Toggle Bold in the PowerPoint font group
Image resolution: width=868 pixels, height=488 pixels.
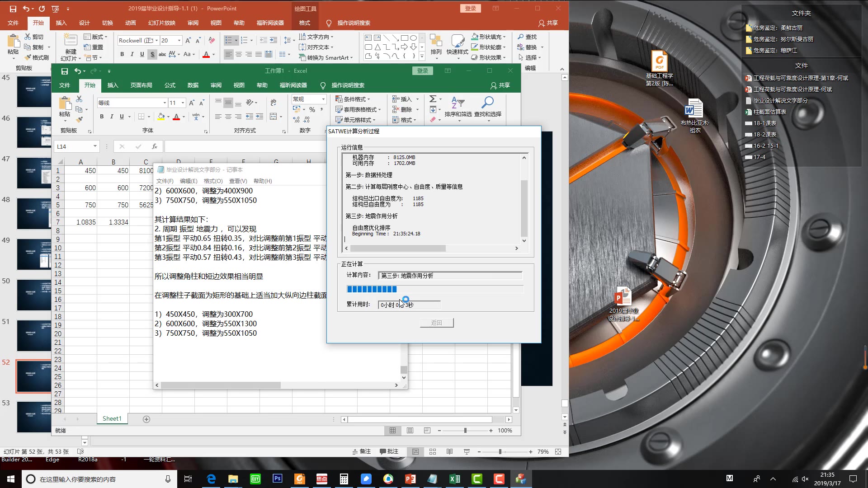[x=122, y=54]
